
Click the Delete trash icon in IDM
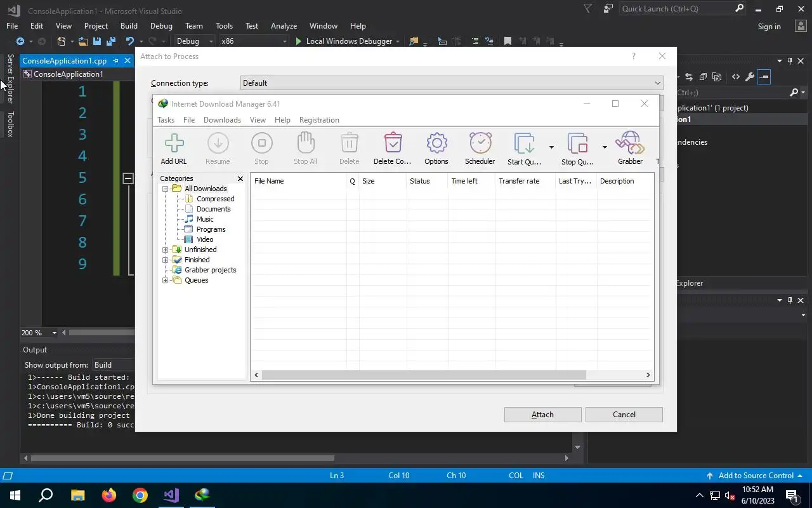(349, 144)
